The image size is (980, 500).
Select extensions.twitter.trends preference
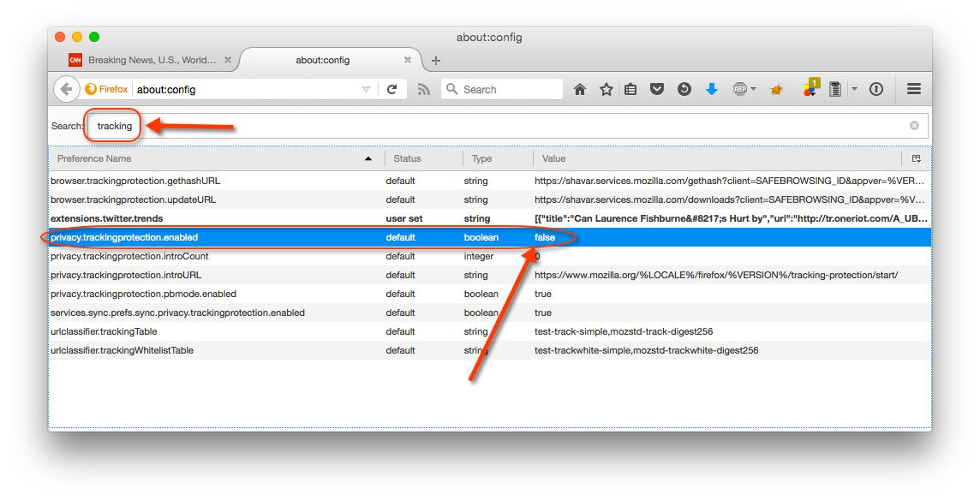490,218
